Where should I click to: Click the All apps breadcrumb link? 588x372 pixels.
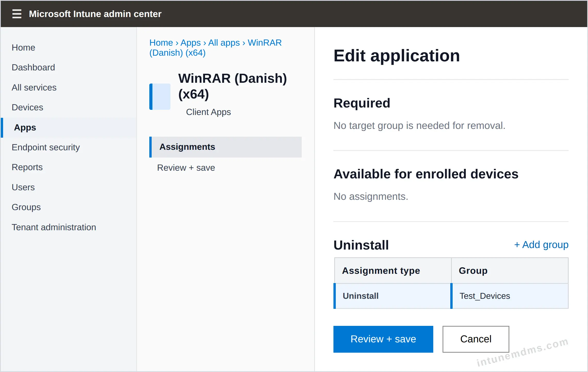[224, 43]
